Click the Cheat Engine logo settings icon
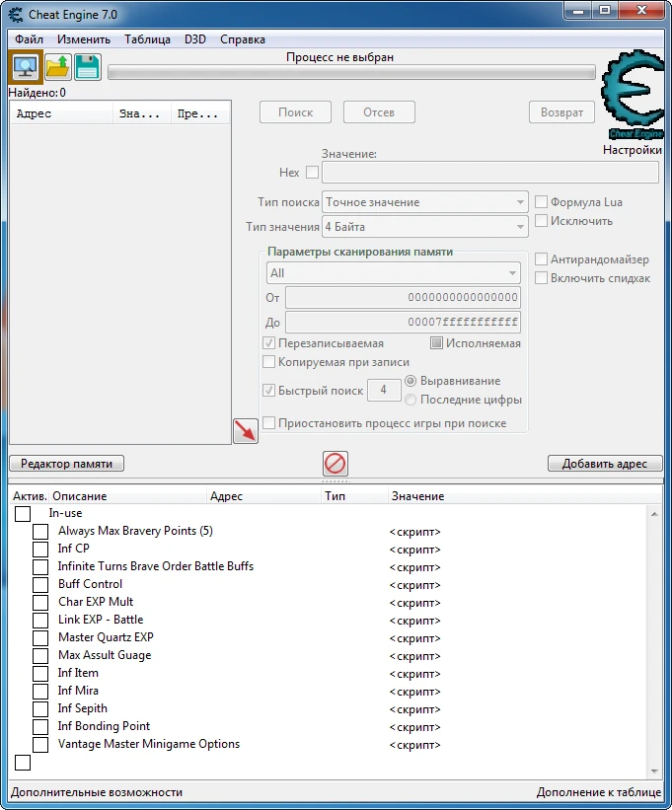Image resolution: width=672 pixels, height=810 pixels. coord(633,95)
